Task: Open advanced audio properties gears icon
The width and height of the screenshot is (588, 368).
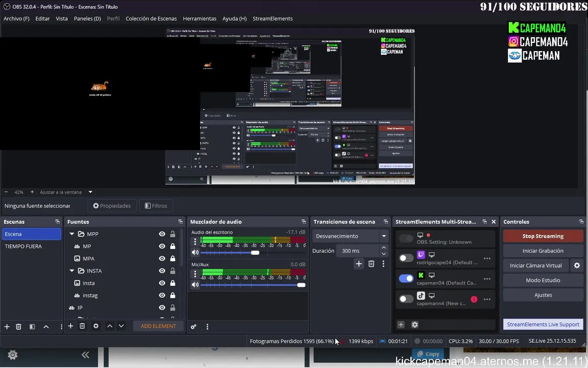Action: click(x=193, y=327)
